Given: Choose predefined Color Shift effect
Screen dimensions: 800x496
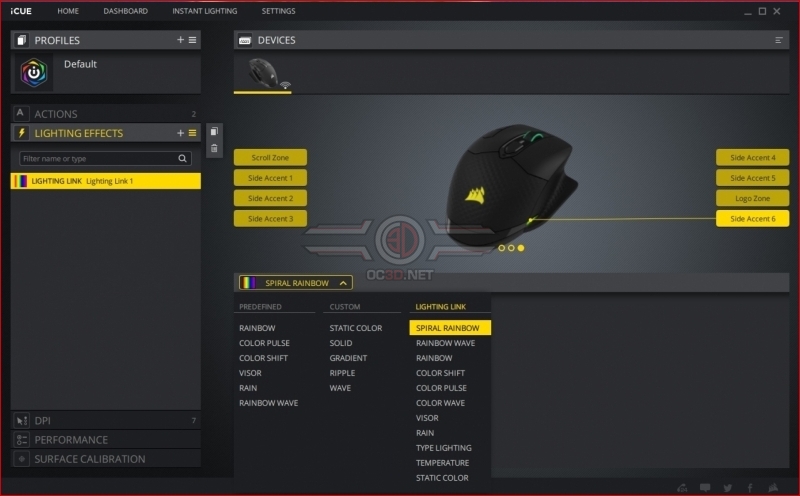Looking at the screenshot, I should pyautogui.click(x=263, y=358).
